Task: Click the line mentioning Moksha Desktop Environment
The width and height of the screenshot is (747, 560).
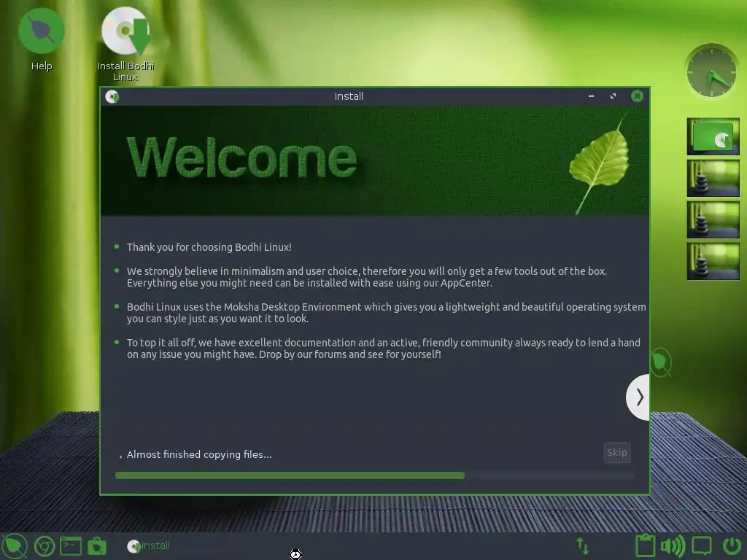Action: click(x=387, y=307)
